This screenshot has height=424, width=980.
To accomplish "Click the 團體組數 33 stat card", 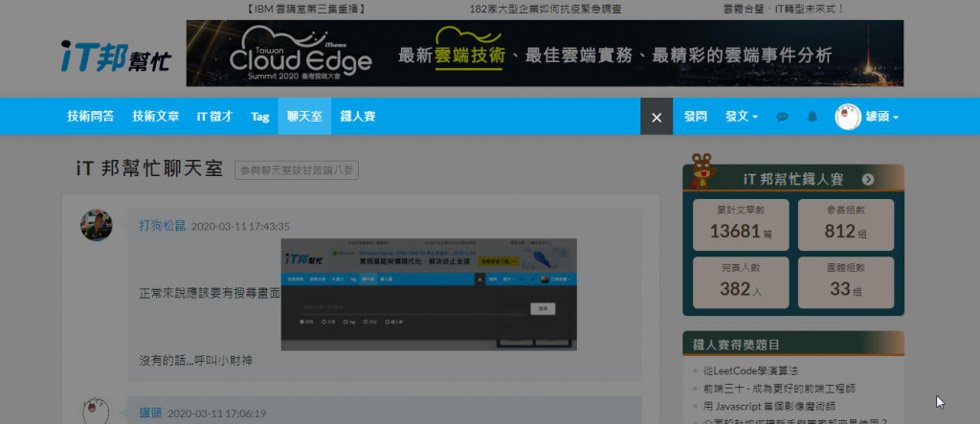I will click(x=846, y=282).
